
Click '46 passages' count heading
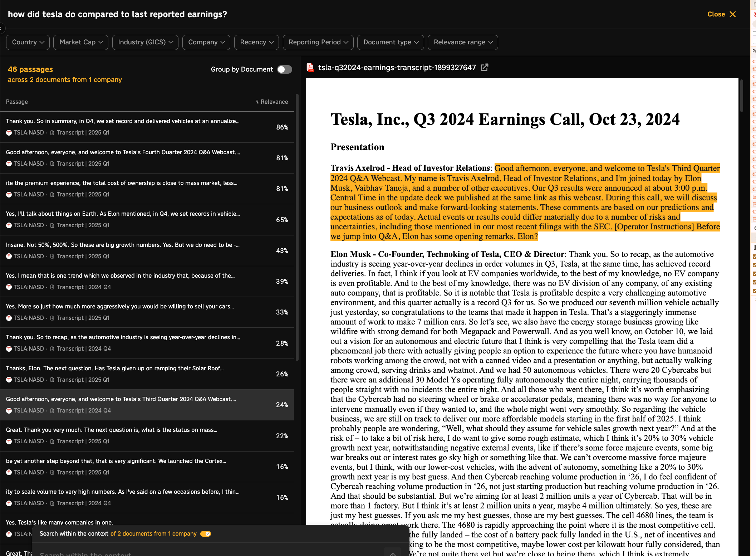click(x=30, y=69)
